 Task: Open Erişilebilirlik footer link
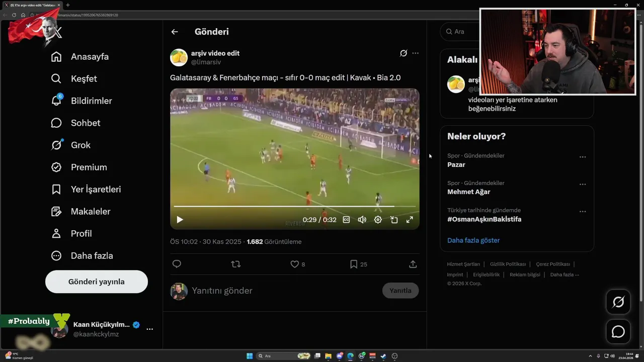(x=487, y=275)
